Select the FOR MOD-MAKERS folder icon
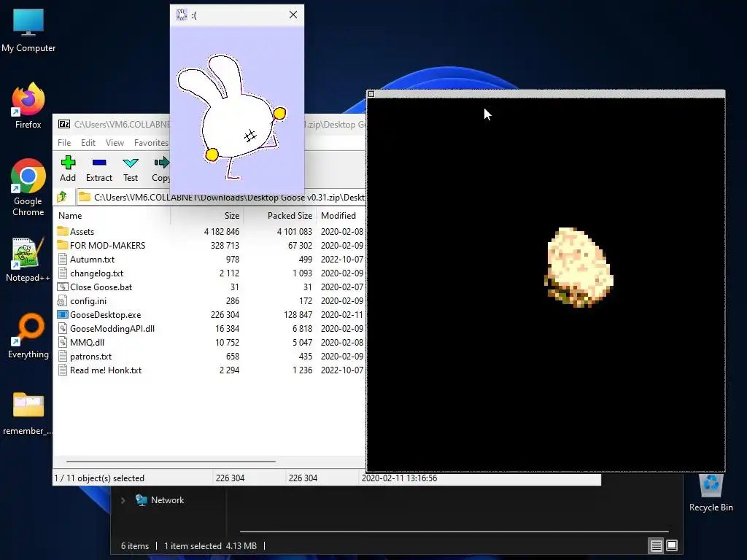 [63, 245]
